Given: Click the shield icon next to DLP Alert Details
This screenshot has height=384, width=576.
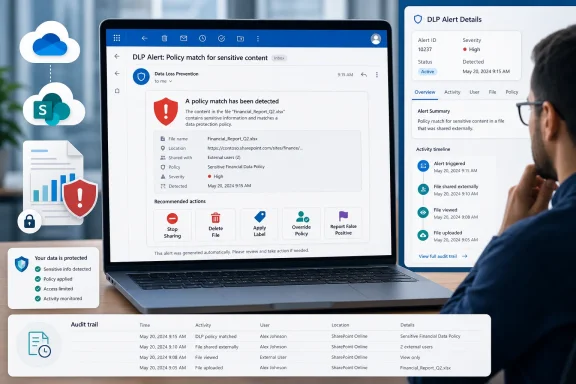Looking at the screenshot, I should (418, 19).
